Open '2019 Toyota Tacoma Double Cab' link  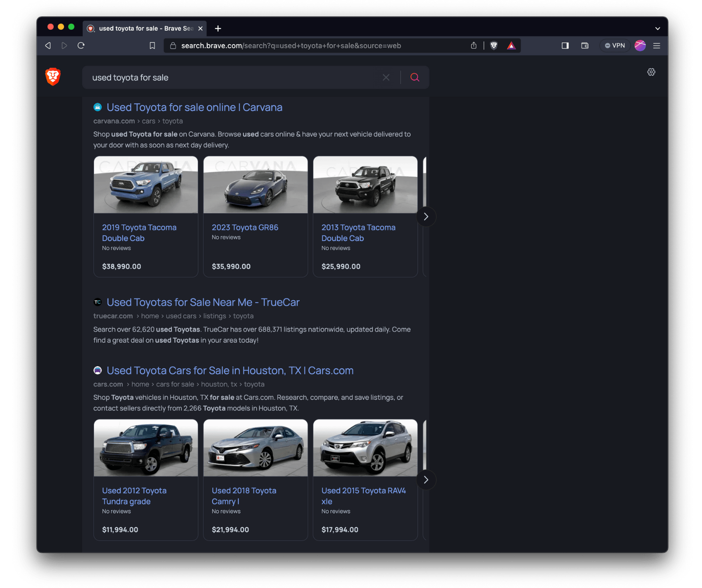[139, 233]
